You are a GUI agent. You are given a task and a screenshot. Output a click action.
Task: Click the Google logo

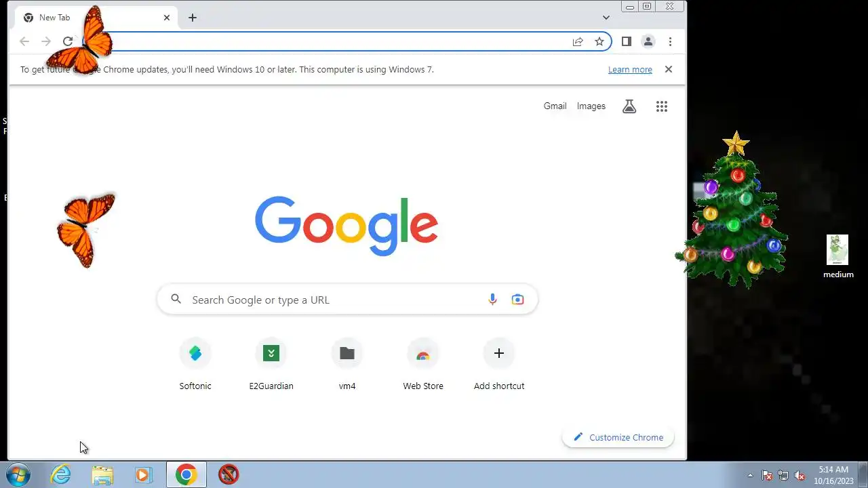point(347,226)
